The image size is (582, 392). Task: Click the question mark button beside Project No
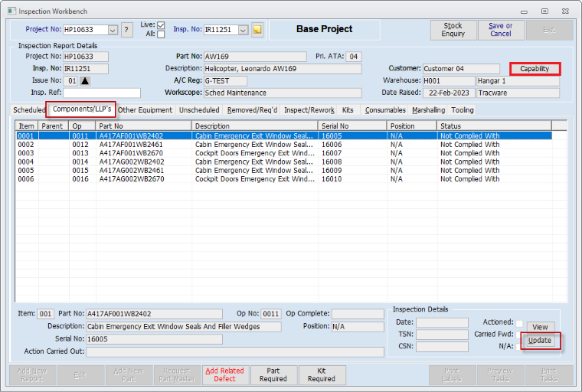127,30
